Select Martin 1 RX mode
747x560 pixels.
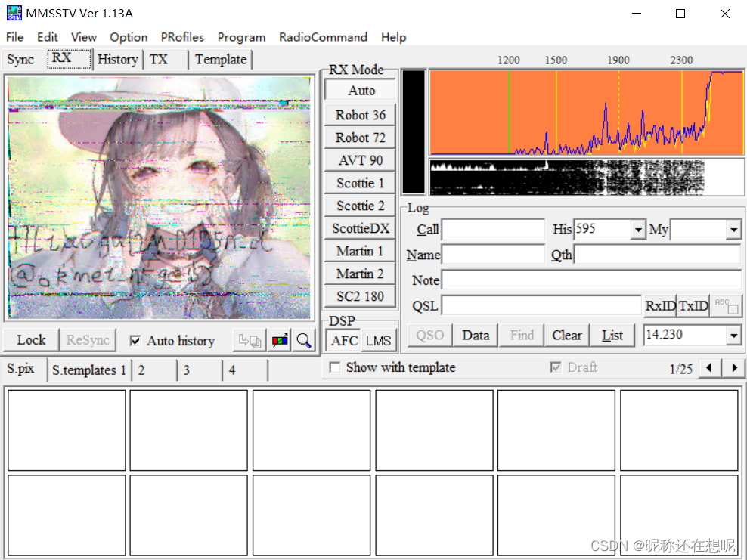coord(360,251)
